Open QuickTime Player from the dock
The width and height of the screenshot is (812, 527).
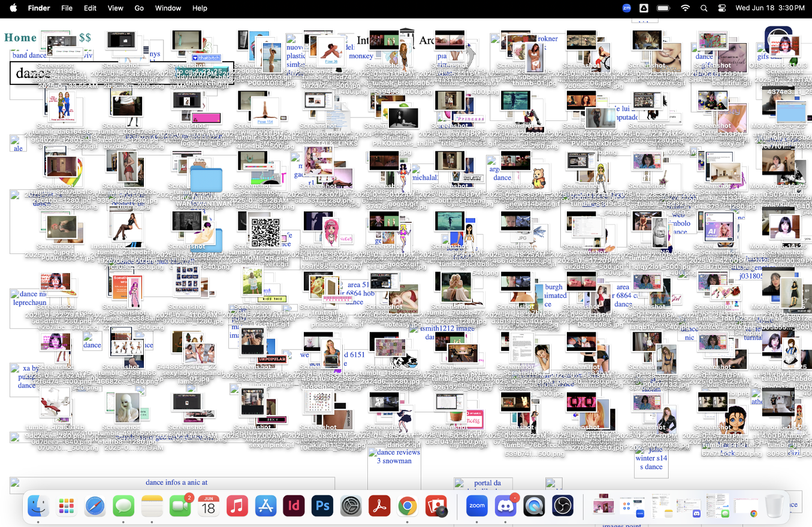point(534,507)
